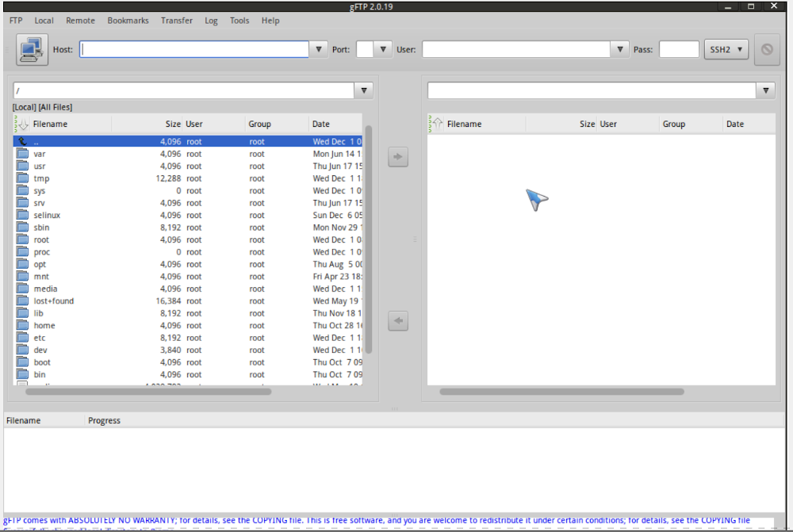Click the sys folder icon
Image resolution: width=793 pixels, height=532 pixels.
(22, 190)
